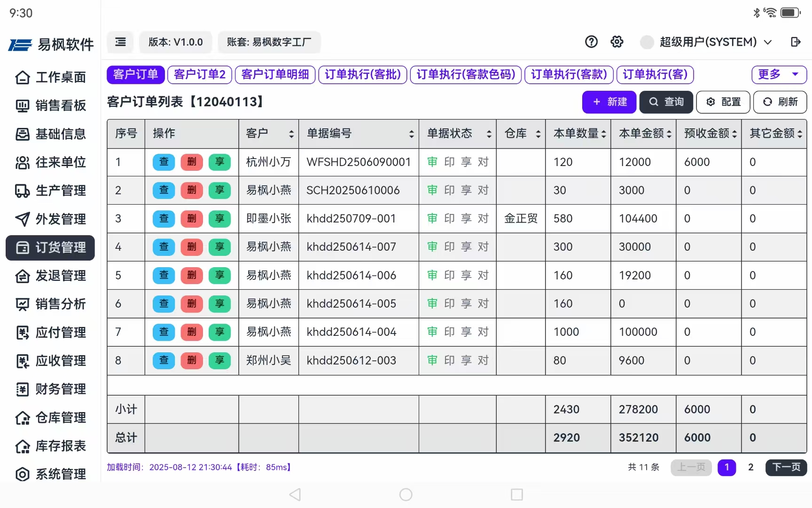The image size is (812, 508).
Task: Click the 刷新 button
Action: [780, 102]
